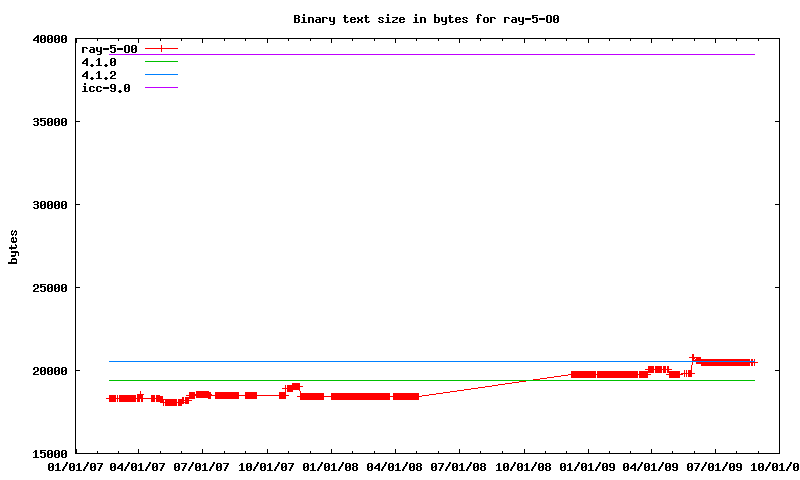Viewport: 800px width, 480px height.
Task: Click the green horizontal line in the 2008 data gap
Action: [x=470, y=380]
